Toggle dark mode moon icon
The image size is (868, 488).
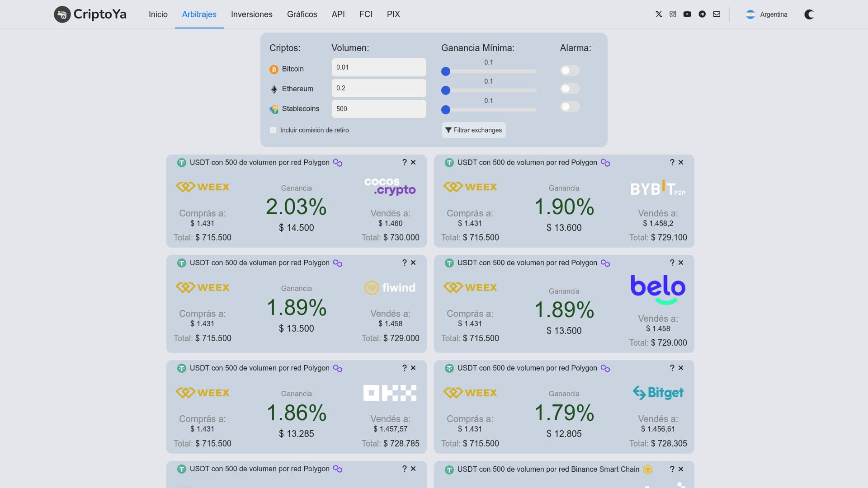[809, 14]
